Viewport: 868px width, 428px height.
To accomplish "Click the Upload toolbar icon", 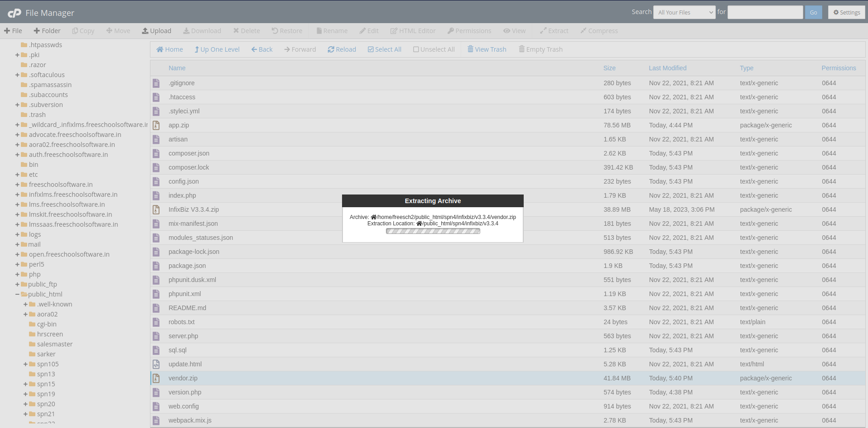I will coord(145,31).
